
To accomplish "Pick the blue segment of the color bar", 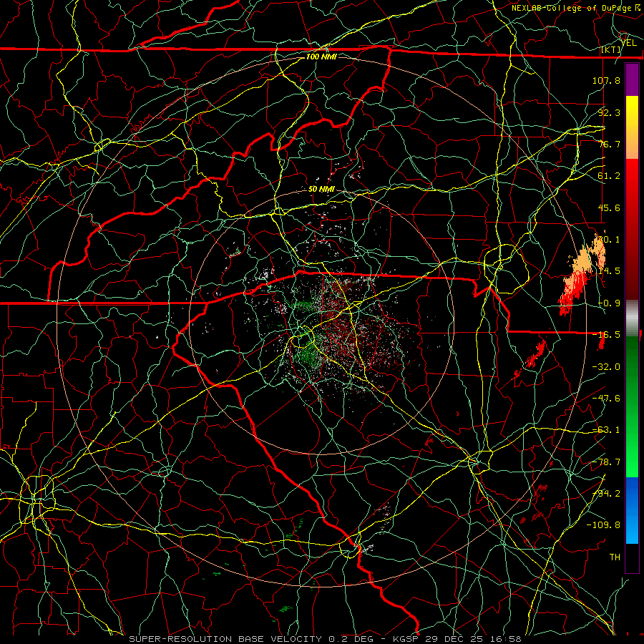I will tap(632, 510).
